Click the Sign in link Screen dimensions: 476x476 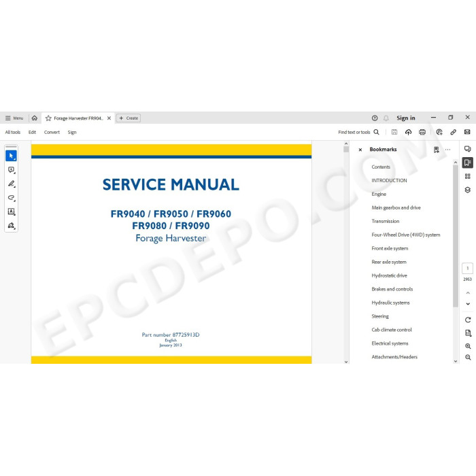coord(405,118)
